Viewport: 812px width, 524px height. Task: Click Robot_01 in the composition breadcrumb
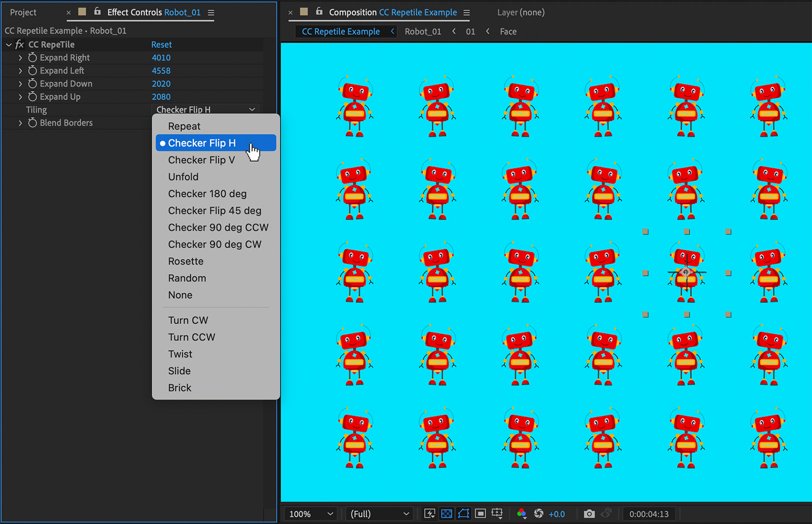tap(423, 31)
